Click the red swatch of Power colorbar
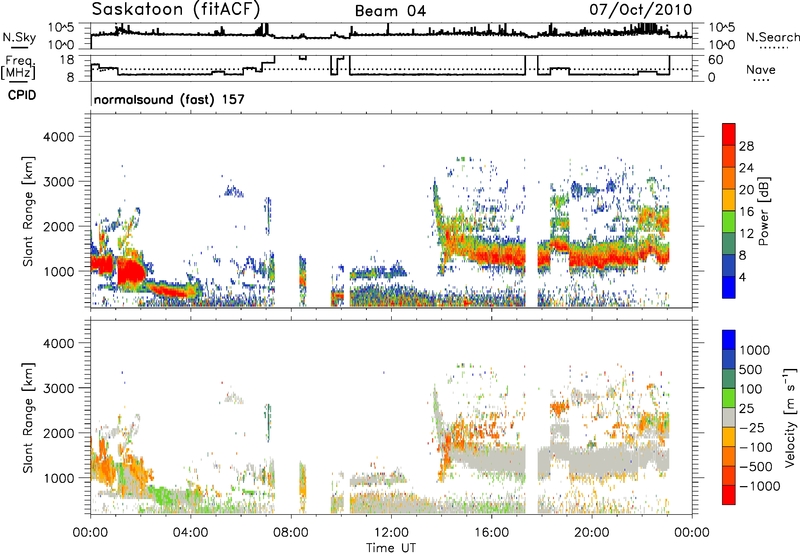The height and width of the screenshot is (554, 800). (729, 134)
